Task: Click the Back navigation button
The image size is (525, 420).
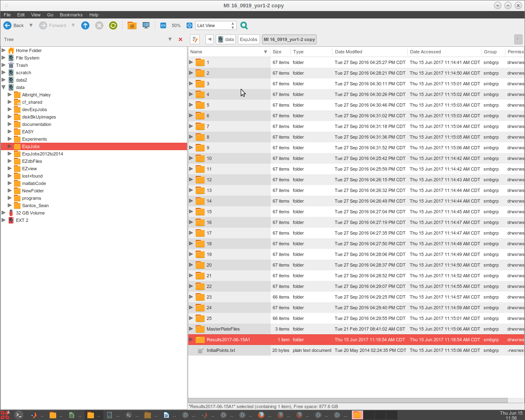Action: point(14,25)
